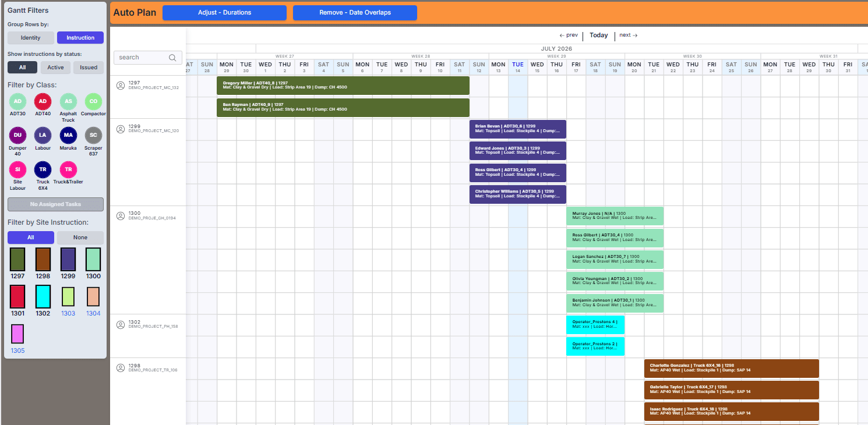
Task: Select the 1298 brown swatch
Action: coord(43,259)
